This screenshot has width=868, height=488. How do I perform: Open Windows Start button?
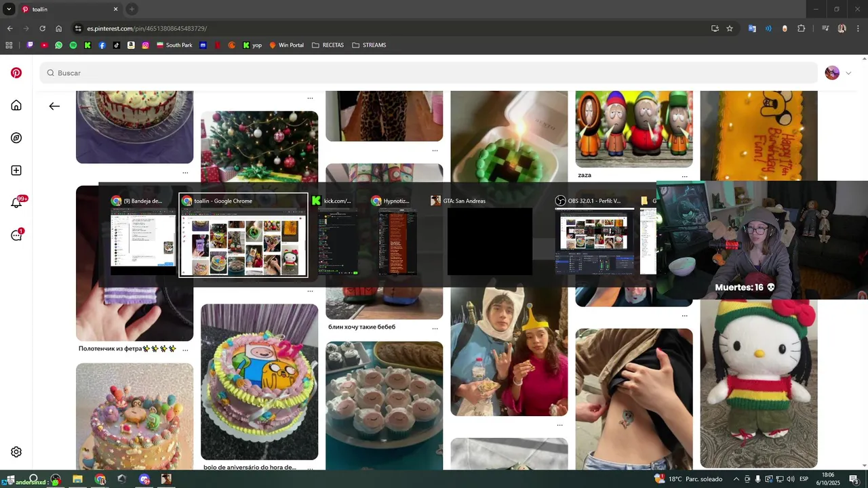(10, 479)
